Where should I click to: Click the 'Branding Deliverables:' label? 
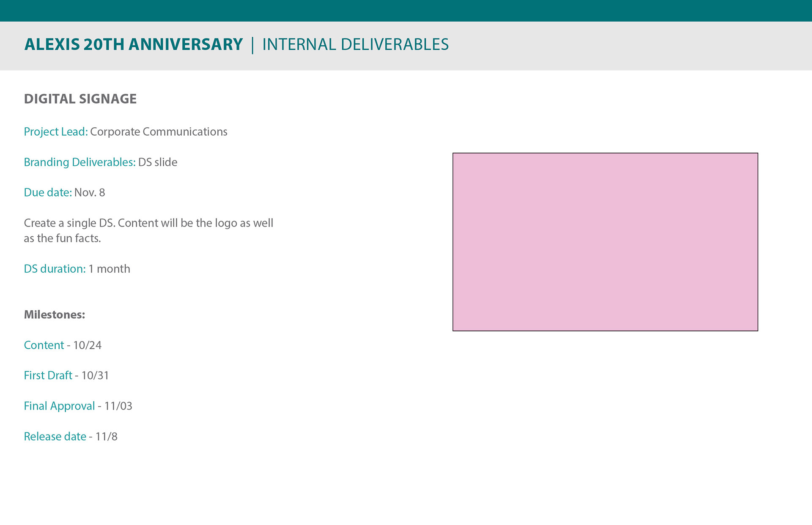pyautogui.click(x=80, y=162)
